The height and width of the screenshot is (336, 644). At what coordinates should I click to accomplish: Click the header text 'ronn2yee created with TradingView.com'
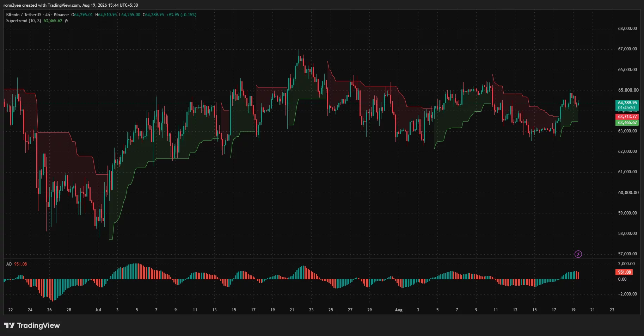click(x=42, y=5)
